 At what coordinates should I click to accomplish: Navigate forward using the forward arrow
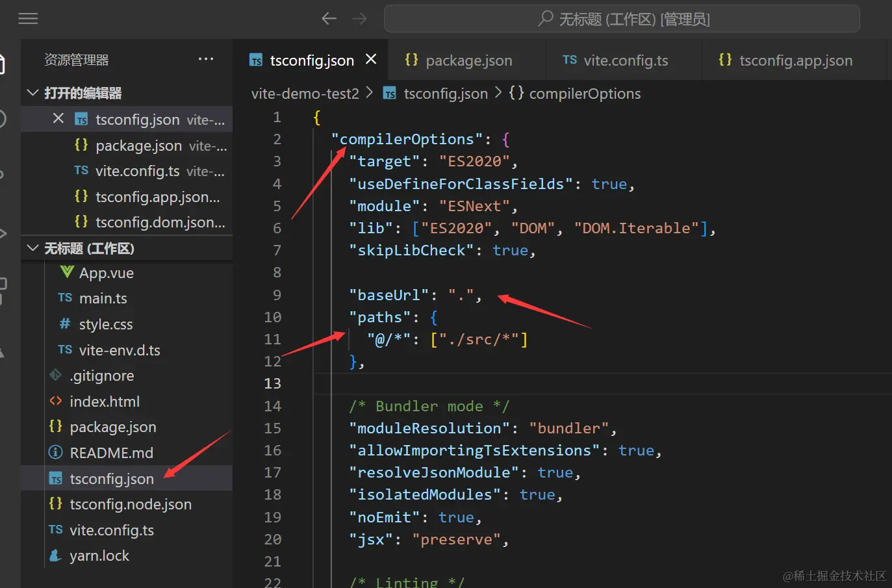pos(359,18)
